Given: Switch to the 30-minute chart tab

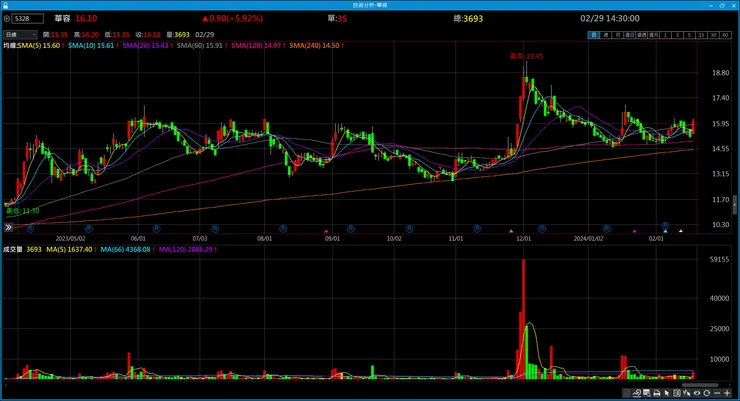Looking at the screenshot, I should [714, 35].
